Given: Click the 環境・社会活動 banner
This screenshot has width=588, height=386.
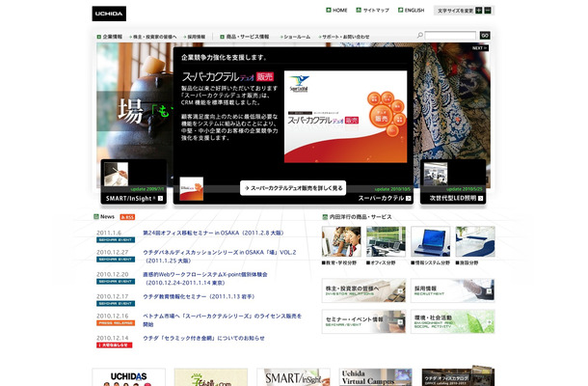Looking at the screenshot, I should (x=453, y=321).
